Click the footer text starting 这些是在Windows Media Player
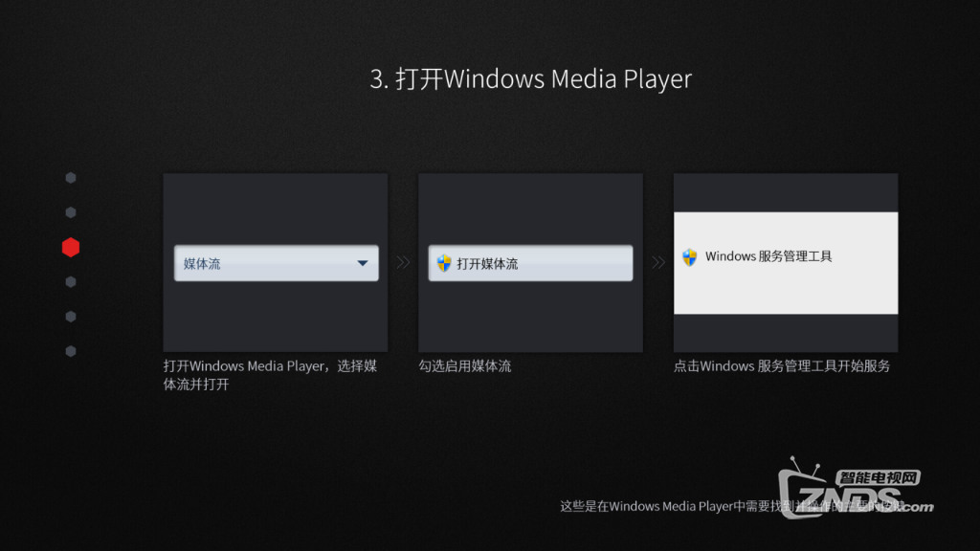Screen dimensions: 980x551 coord(670,506)
